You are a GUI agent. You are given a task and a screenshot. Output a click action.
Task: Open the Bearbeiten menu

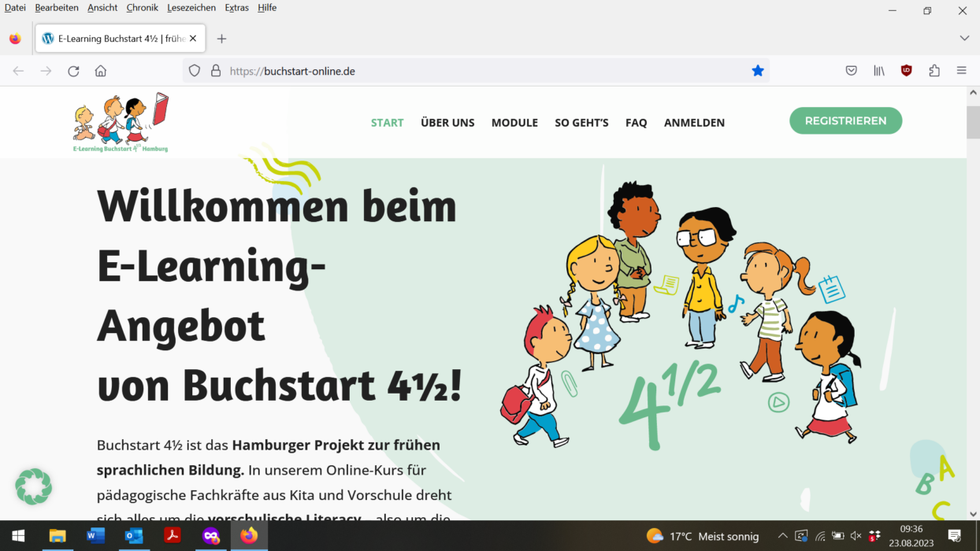[57, 8]
